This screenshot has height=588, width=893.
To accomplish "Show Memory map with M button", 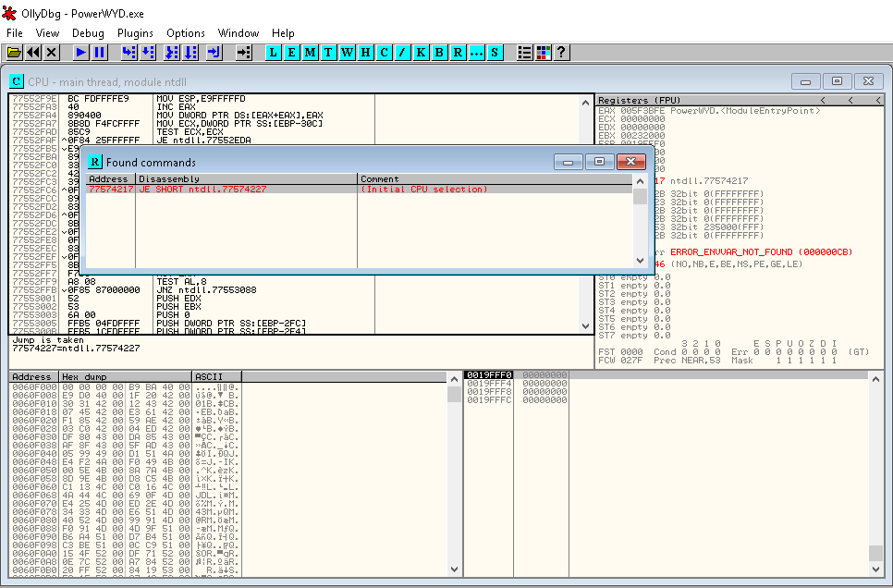I will coord(310,53).
